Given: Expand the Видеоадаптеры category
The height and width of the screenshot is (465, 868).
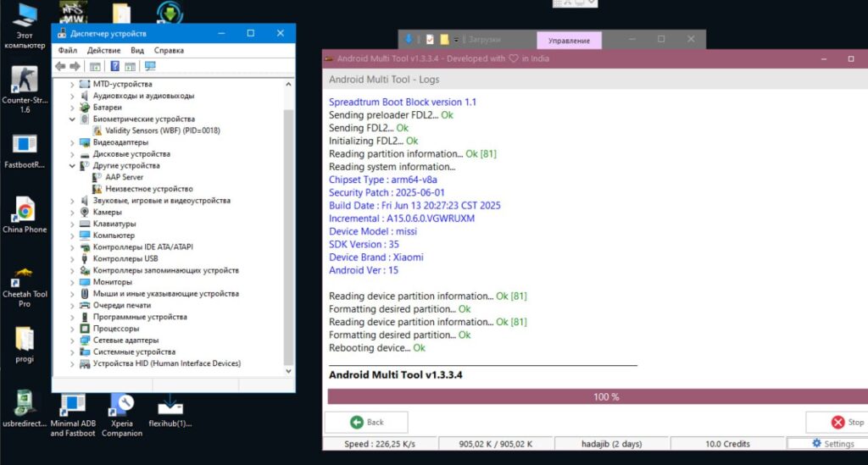Looking at the screenshot, I should tap(72, 142).
